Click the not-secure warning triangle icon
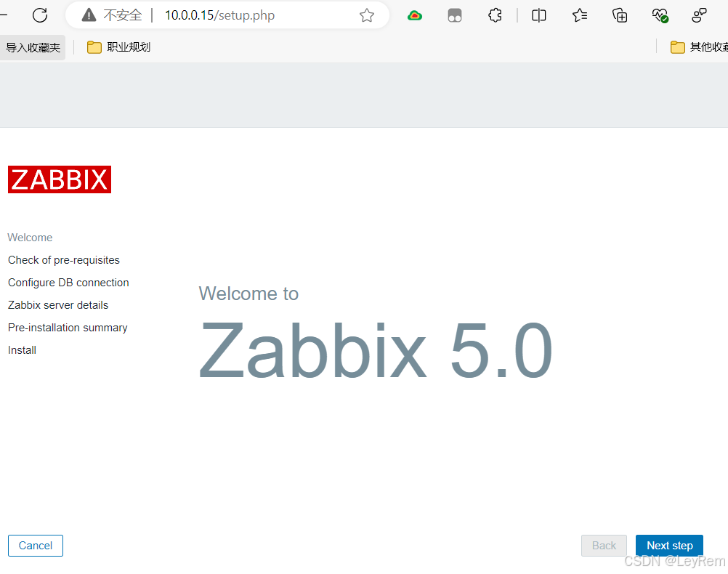Image resolution: width=728 pixels, height=574 pixels. click(x=89, y=15)
